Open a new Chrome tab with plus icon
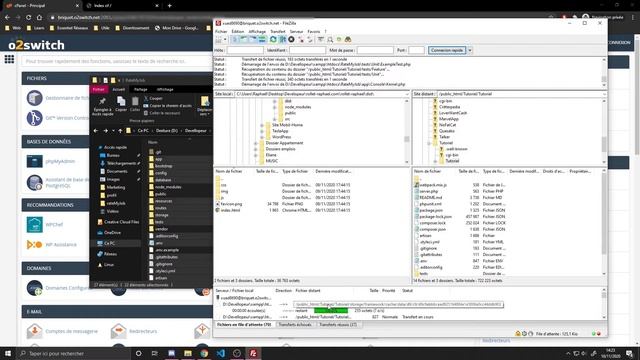The image size is (640, 360). [169, 6]
